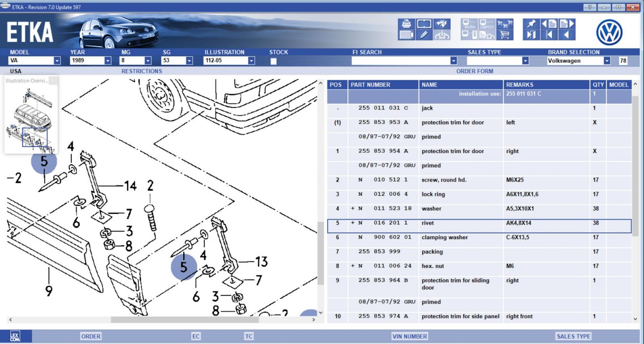Go to previous illustration page icon

click(549, 24)
